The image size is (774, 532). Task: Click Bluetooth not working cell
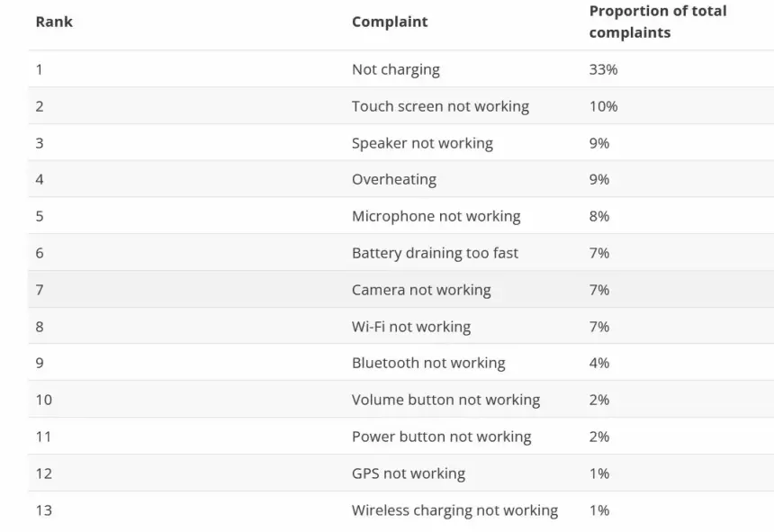pyautogui.click(x=428, y=363)
